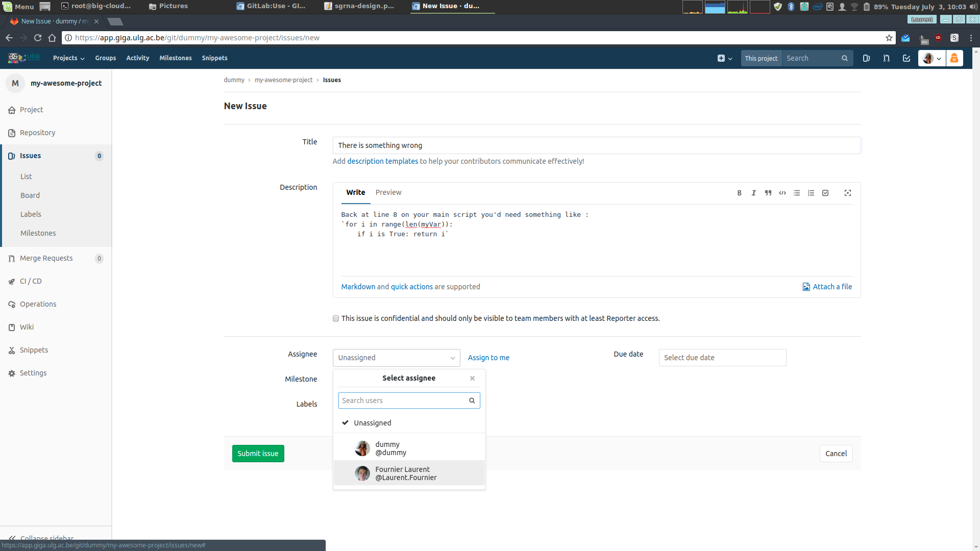Add a bullet list to description
Viewport: 980px width, 551px height.
click(x=796, y=193)
